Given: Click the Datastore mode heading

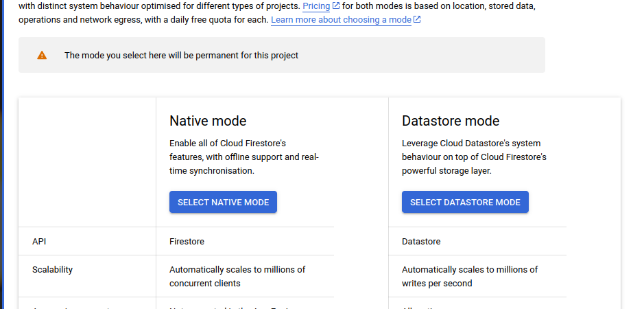Looking at the screenshot, I should tap(451, 121).
